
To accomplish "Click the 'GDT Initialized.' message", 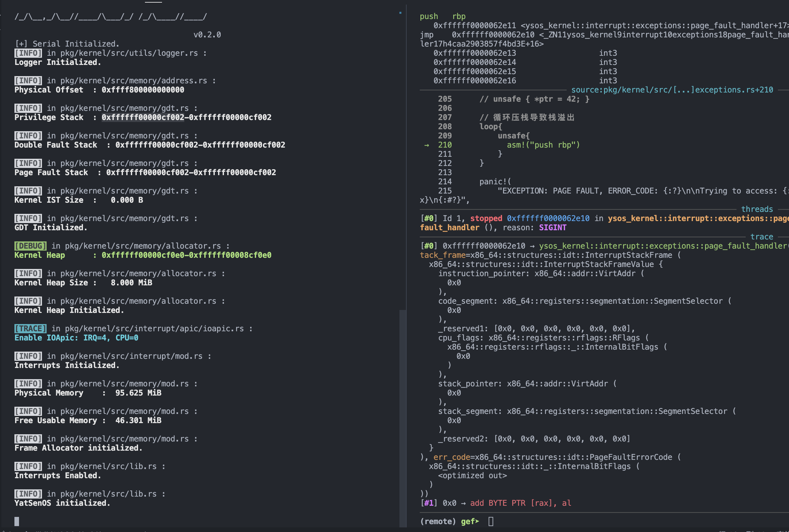I will point(51,227).
